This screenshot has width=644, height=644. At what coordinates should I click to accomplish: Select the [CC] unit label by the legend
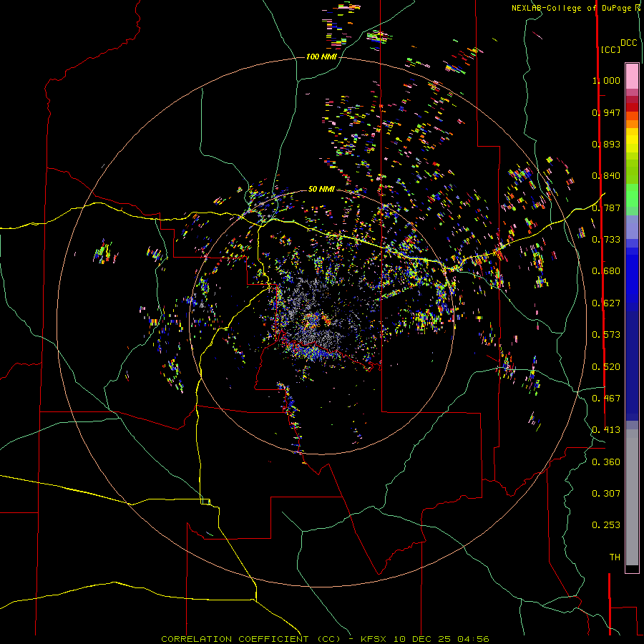(x=610, y=49)
